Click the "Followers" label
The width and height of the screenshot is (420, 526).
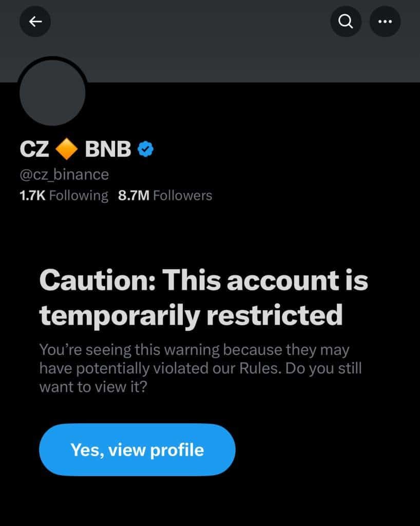tap(182, 196)
